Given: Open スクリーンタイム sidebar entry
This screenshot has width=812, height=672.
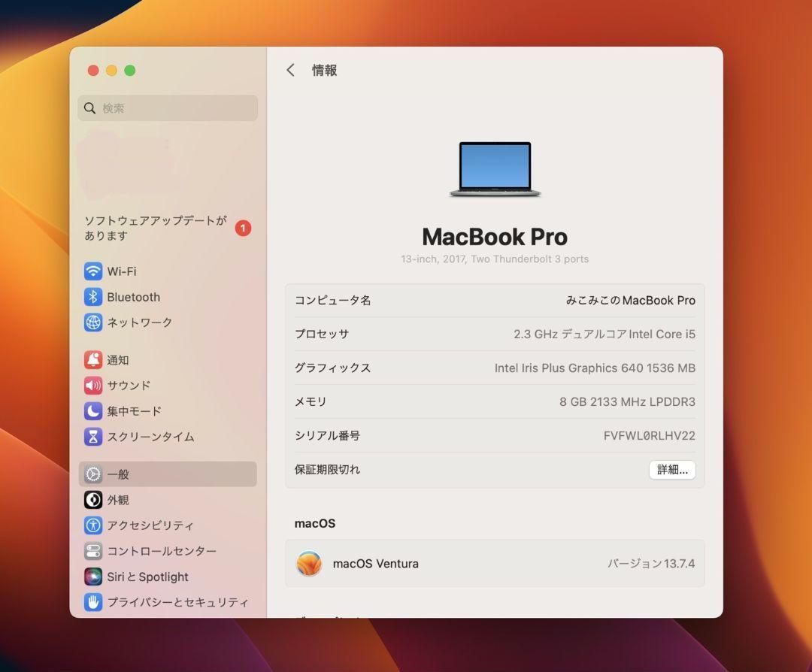Looking at the screenshot, I should coord(168,437).
